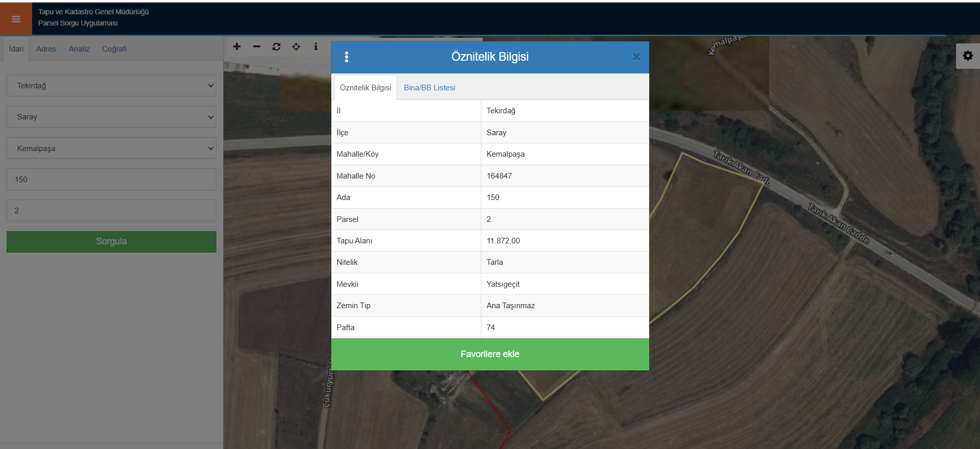Viewport: 980px width, 449px height.
Task: Expand the Tekirdağ province dropdown
Action: pyautogui.click(x=111, y=86)
